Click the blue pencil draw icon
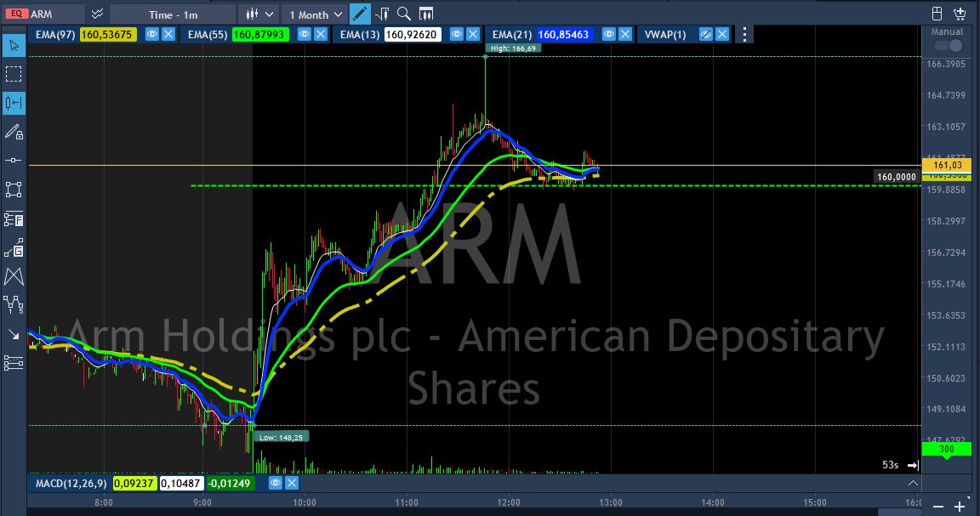 [360, 14]
